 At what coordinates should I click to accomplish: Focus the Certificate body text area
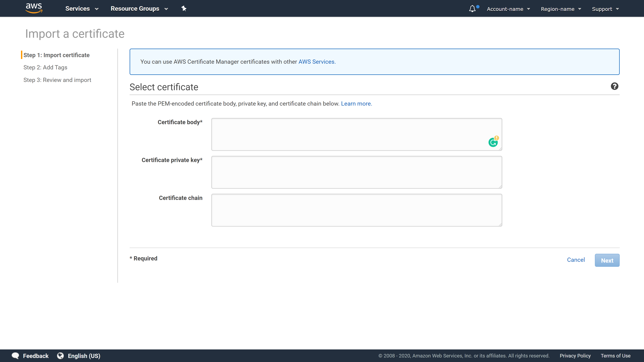357,134
